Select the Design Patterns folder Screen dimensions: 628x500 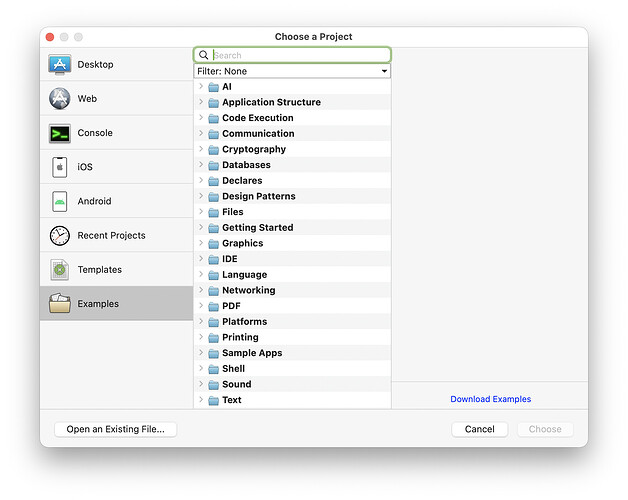[x=258, y=196]
